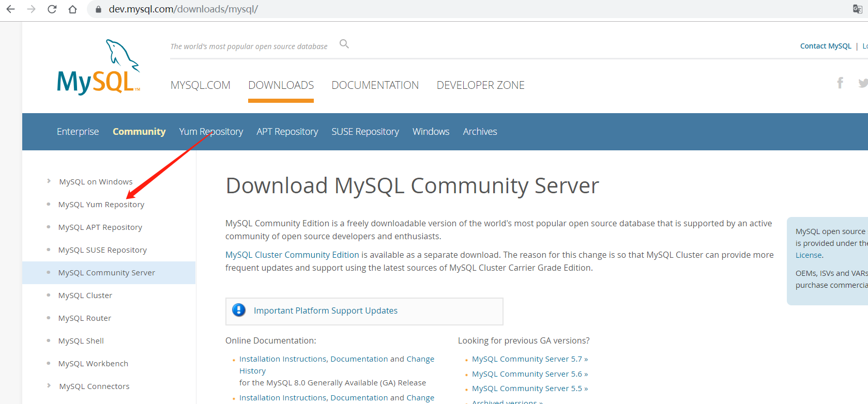Open the translate page icon
Screen dimensions: 868x404
pyautogui.click(x=857, y=9)
